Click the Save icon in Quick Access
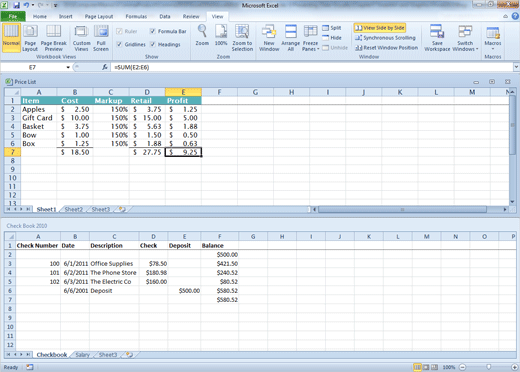 pyautogui.click(x=16, y=5)
